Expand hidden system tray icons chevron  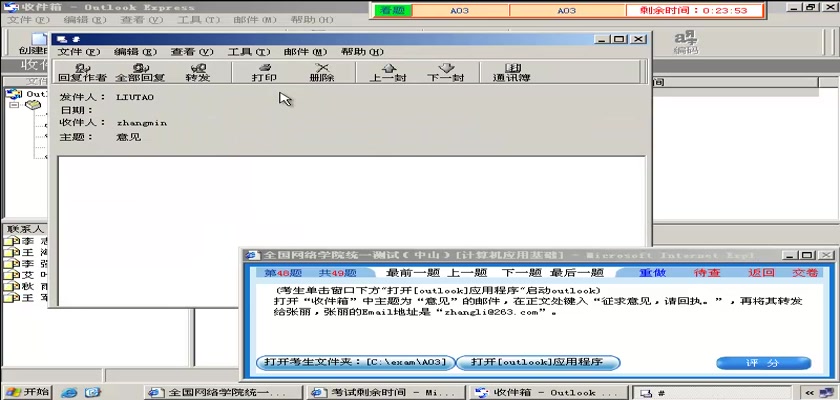pyautogui.click(x=809, y=393)
